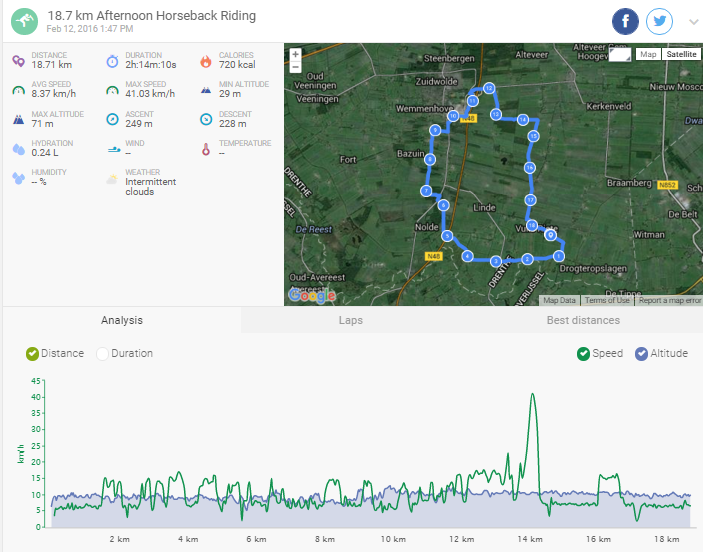Click kilometer marker 12 on route

click(489, 88)
